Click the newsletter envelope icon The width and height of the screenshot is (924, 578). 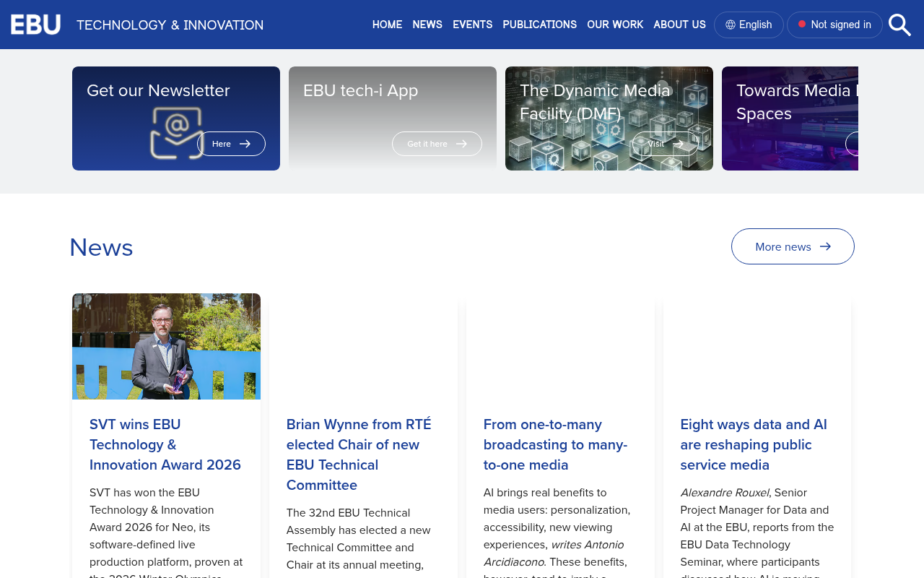tap(176, 133)
